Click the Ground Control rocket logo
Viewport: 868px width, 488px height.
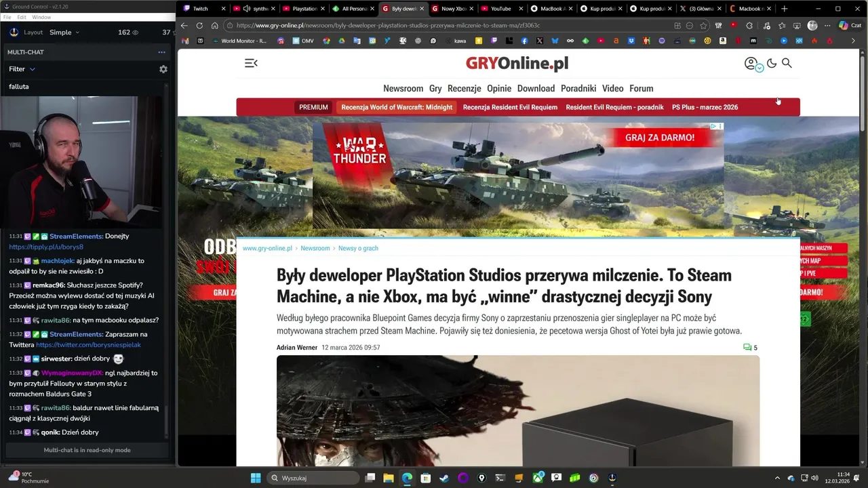pyautogui.click(x=14, y=33)
